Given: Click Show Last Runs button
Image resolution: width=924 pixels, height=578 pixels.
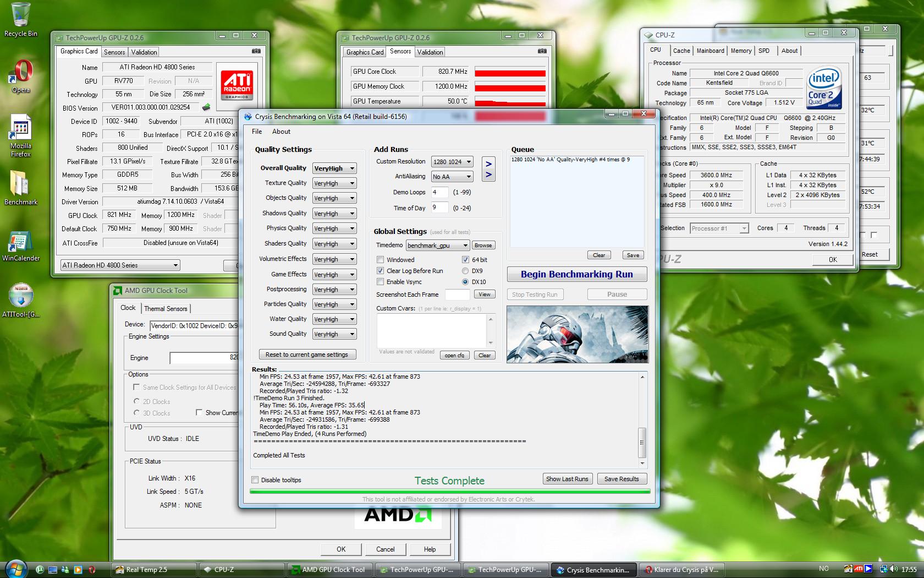Looking at the screenshot, I should click(567, 479).
